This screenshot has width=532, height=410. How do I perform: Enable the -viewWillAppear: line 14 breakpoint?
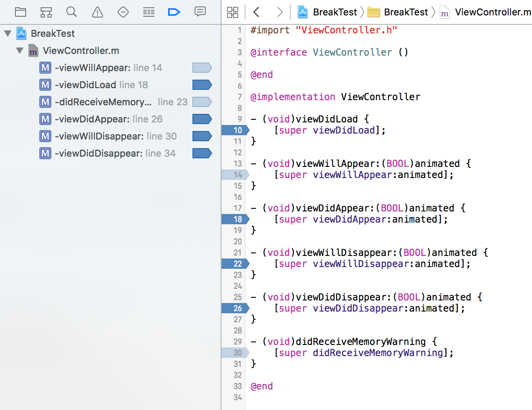point(202,68)
